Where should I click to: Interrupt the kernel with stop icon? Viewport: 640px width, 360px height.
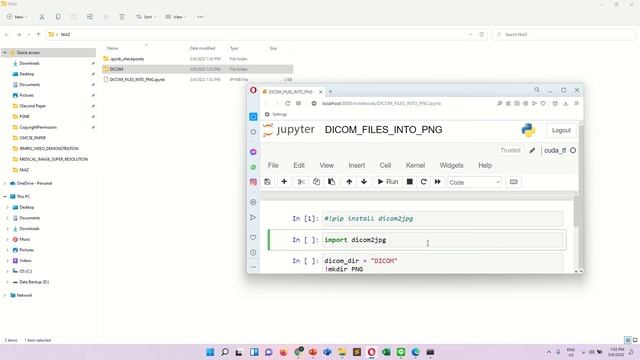click(x=409, y=182)
